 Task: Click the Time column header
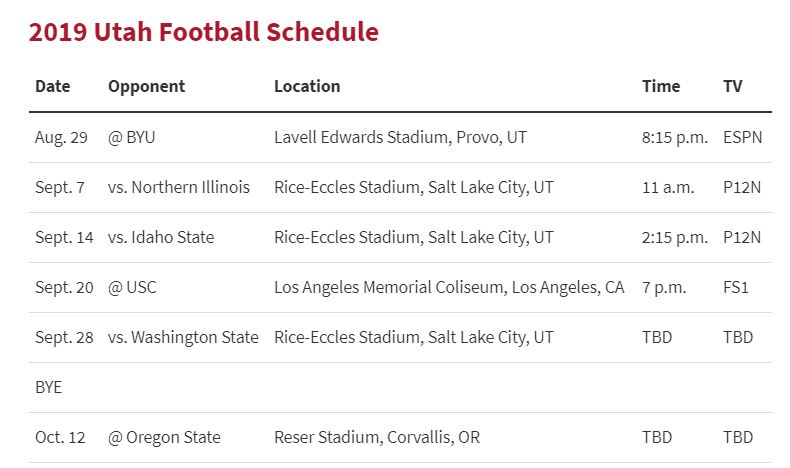coord(661,86)
